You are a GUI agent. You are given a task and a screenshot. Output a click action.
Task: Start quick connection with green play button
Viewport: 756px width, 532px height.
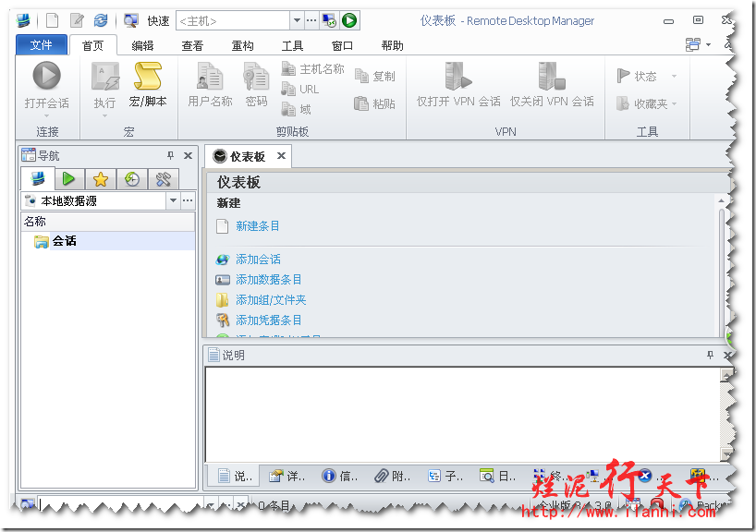[x=349, y=20]
